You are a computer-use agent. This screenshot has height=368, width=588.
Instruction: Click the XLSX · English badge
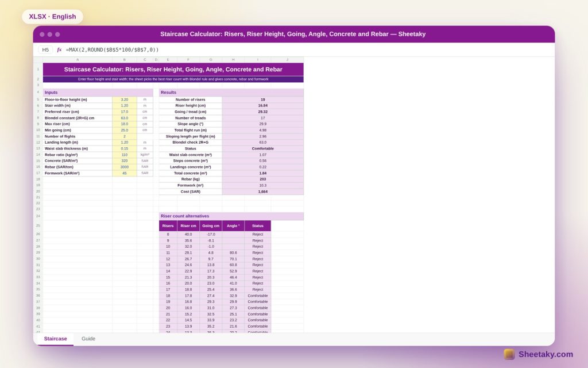click(52, 17)
